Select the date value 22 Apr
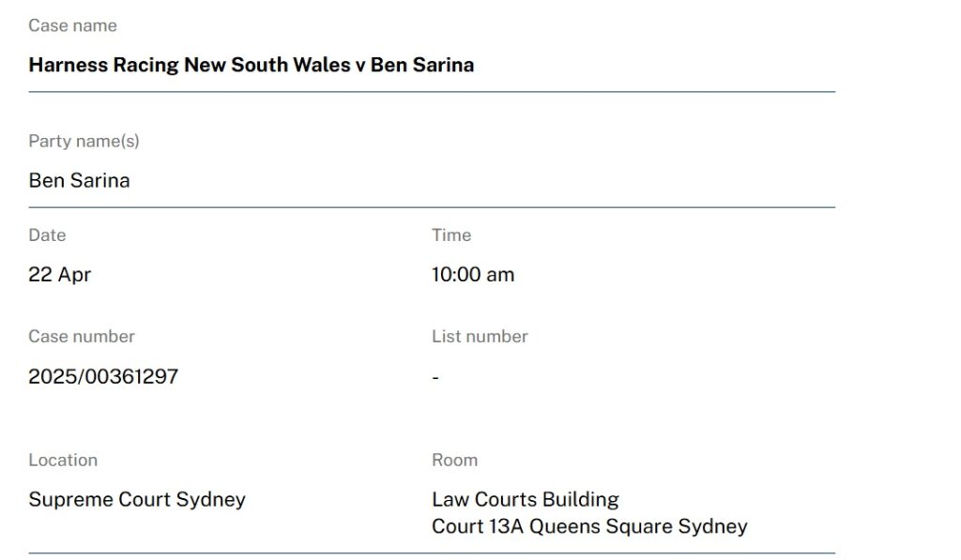Viewport: 961px width, 560px height. tap(59, 275)
